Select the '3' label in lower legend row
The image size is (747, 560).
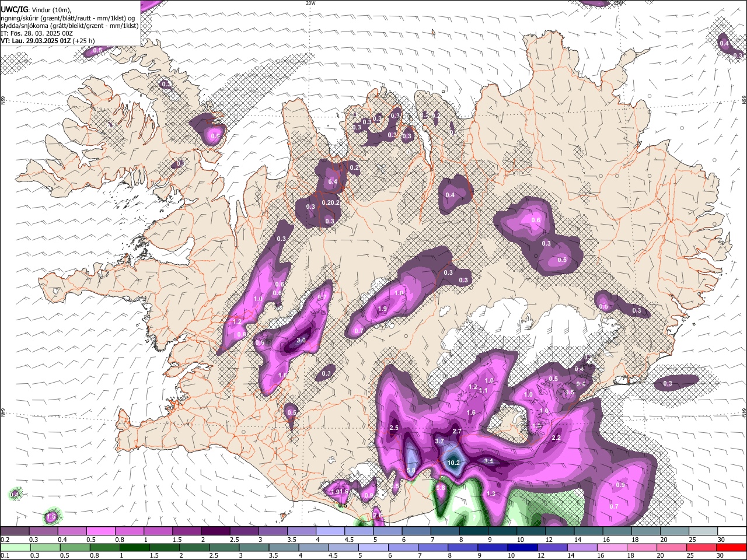pos(240,555)
